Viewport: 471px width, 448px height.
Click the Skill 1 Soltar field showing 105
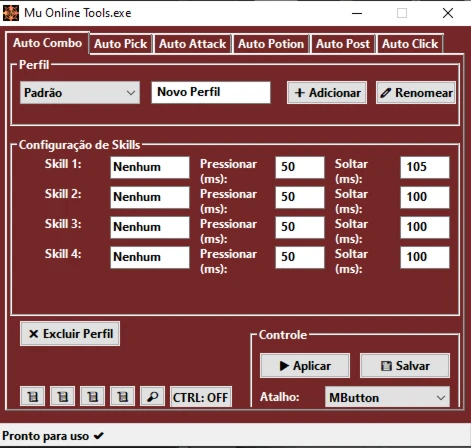pyautogui.click(x=425, y=167)
